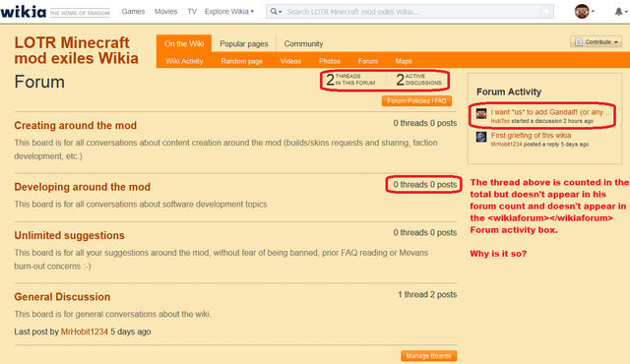The height and width of the screenshot is (364, 630).
Task: Click the Forum page heading
Action: [x=39, y=82]
